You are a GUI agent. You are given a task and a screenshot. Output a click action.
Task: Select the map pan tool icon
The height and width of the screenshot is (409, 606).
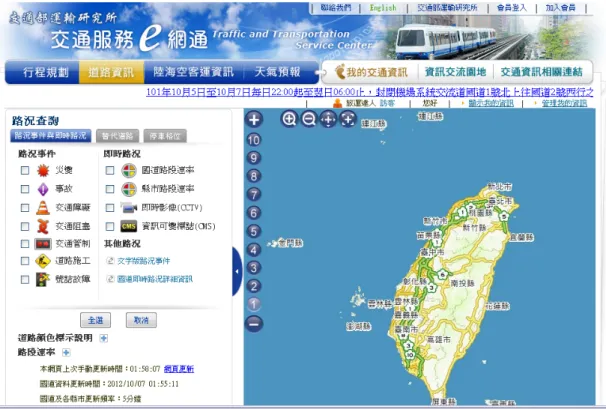329,119
